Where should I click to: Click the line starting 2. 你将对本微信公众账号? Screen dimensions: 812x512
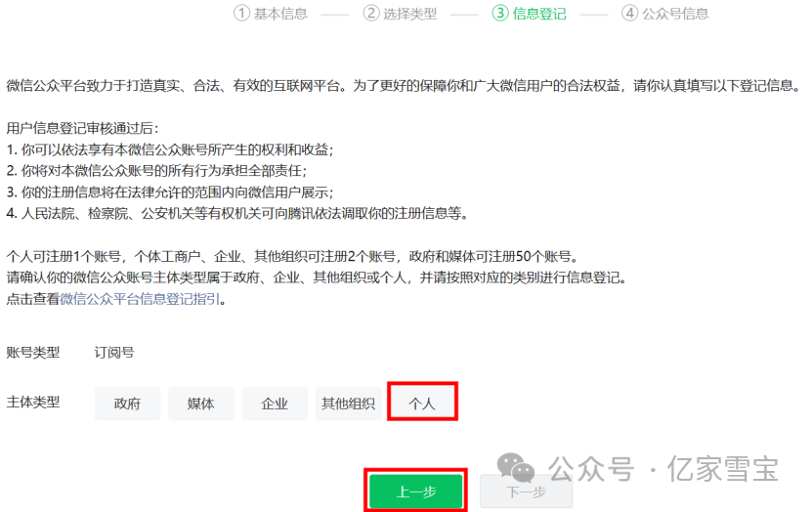click(x=157, y=171)
